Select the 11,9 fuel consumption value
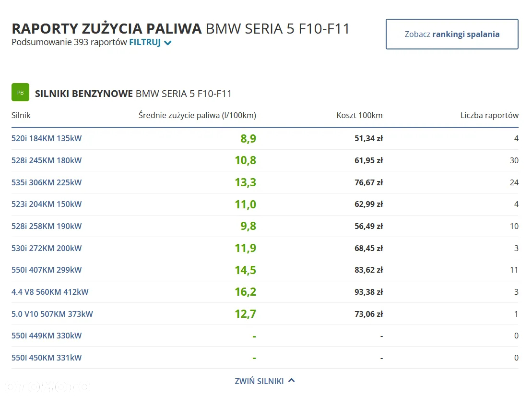 245,248
